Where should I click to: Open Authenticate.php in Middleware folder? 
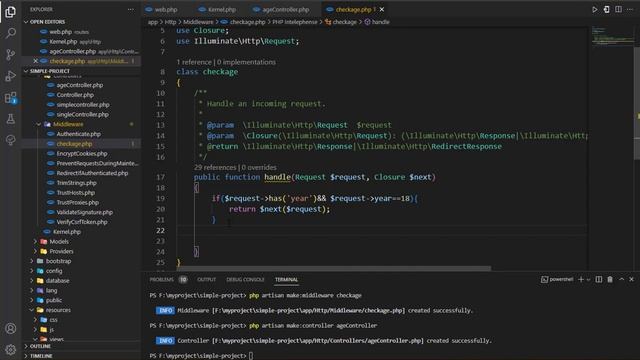click(78, 134)
